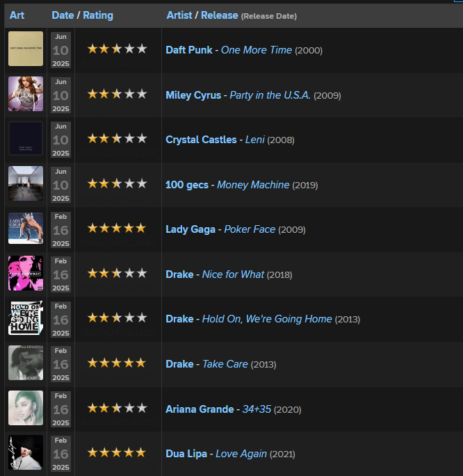View Ariana Grande 34+35 cover thumbnail

26,408
